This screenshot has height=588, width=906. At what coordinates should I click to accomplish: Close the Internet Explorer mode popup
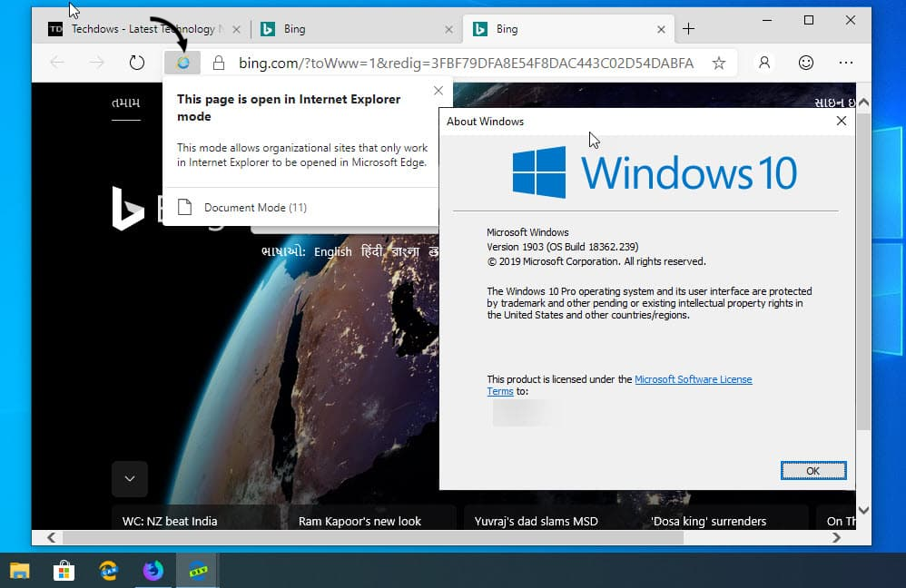coord(438,91)
